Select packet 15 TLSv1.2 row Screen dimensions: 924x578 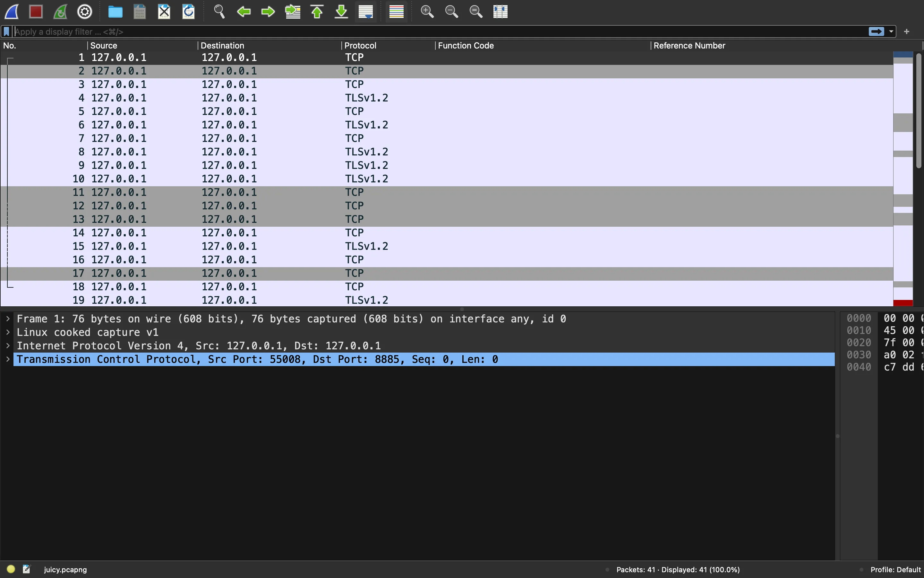(447, 247)
